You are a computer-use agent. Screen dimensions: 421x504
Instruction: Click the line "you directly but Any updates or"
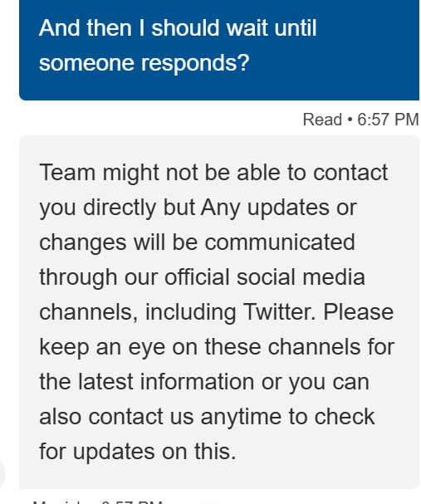click(198, 208)
